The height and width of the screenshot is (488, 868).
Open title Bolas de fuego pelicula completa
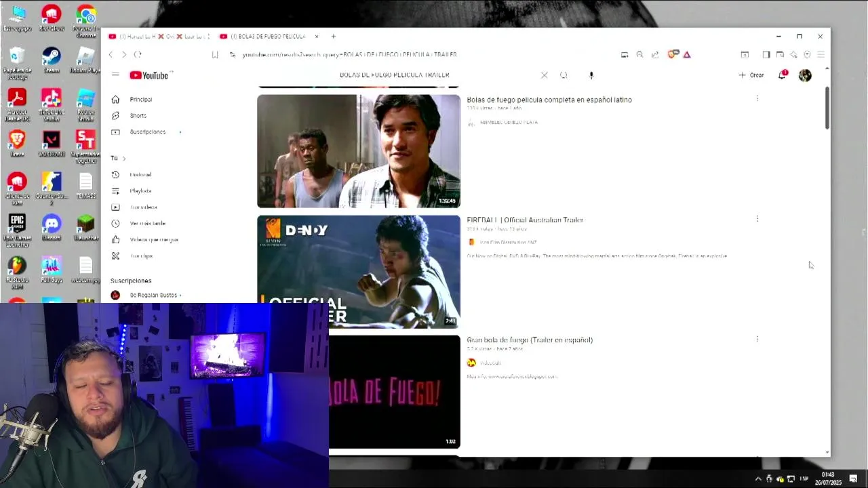[549, 100]
